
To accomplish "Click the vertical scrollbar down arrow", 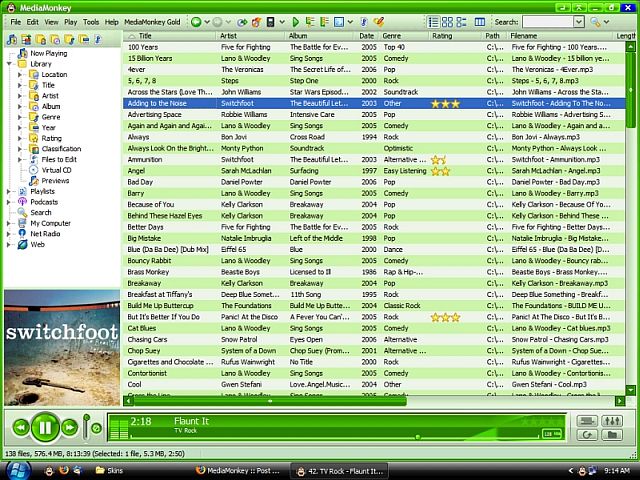I will [x=631, y=390].
